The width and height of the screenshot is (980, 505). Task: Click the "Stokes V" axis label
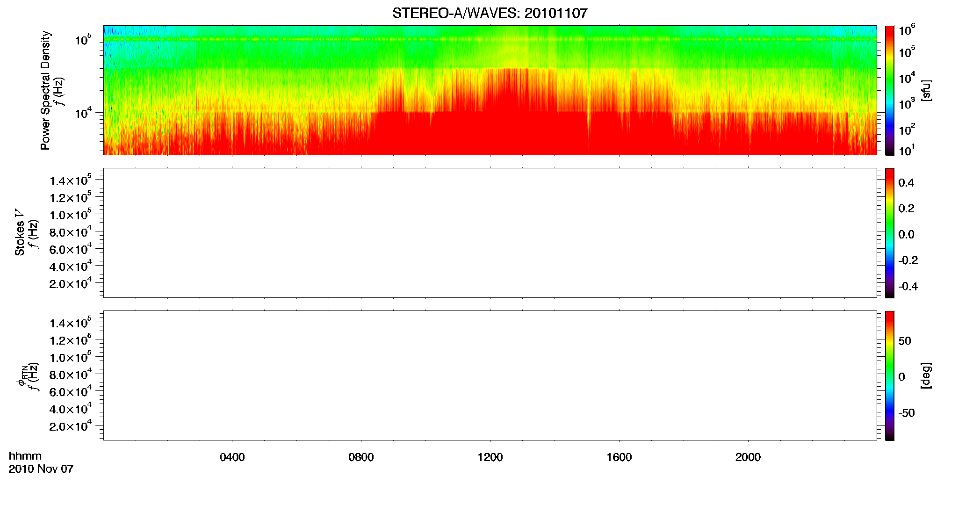[20, 233]
